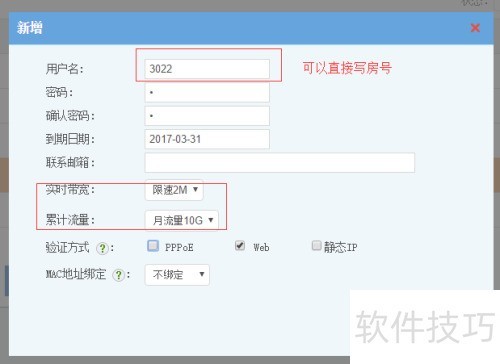Focus the 密码 password field
This screenshot has height=364, width=500.
tap(207, 92)
